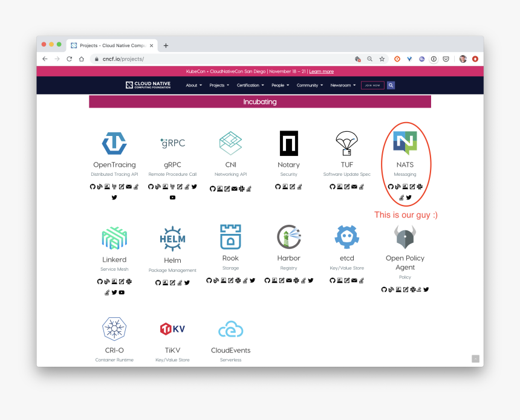This screenshot has width=520, height=420.
Task: Click the Join Now button
Action: point(372,85)
